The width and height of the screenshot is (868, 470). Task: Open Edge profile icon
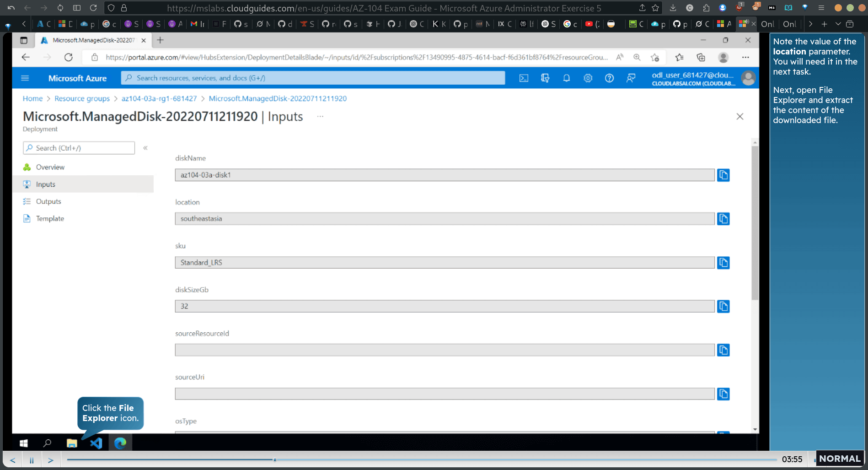723,57
